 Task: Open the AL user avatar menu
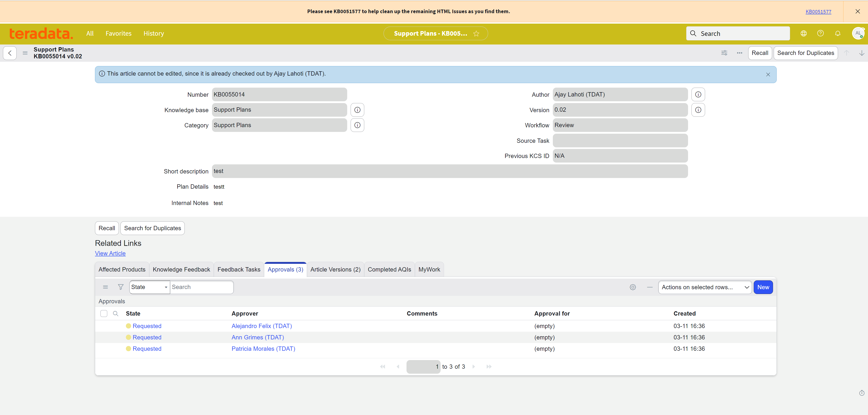point(858,33)
